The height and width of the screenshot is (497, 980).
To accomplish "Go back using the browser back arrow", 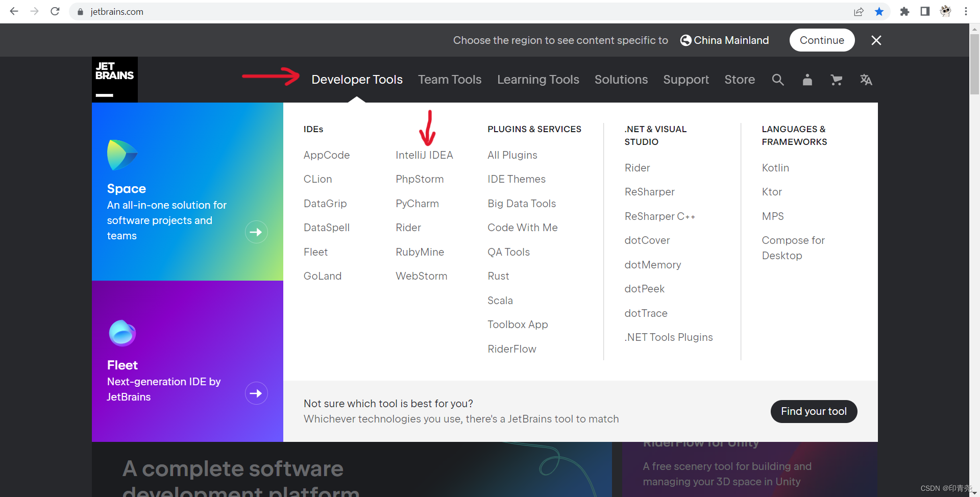I will point(14,11).
